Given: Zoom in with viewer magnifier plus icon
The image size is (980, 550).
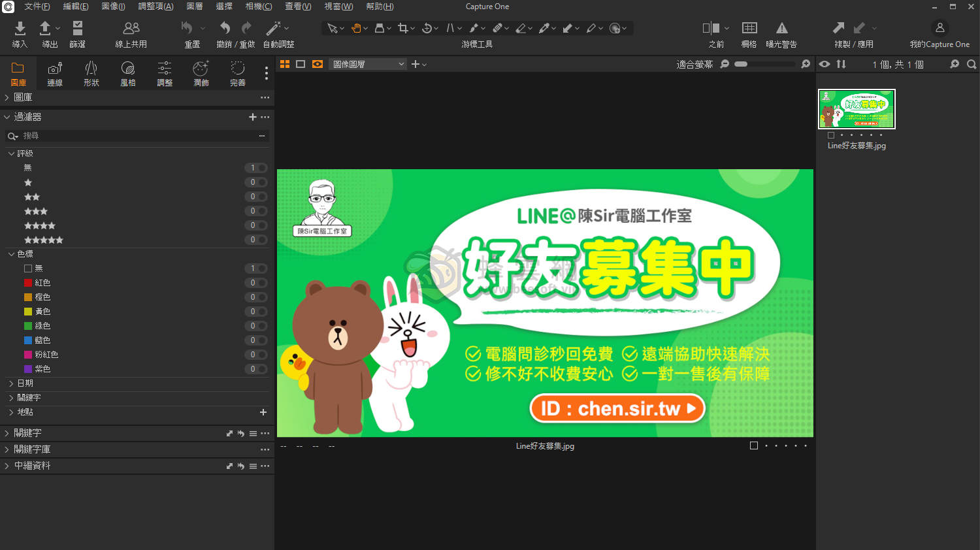Looking at the screenshot, I should [x=806, y=64].
